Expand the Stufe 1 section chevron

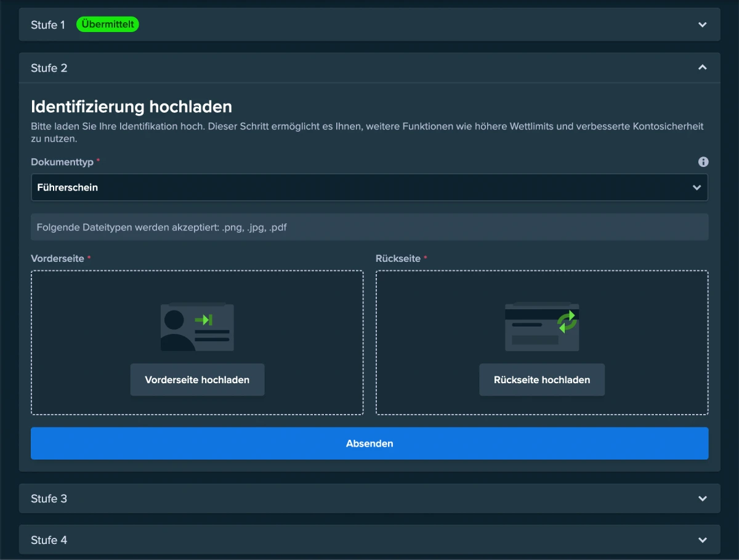(703, 25)
